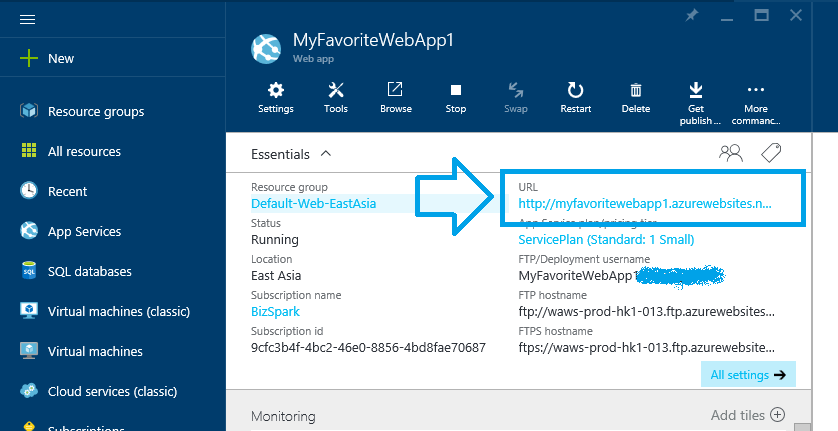This screenshot has width=838, height=431.
Task: Restart the web app
Action: coord(576,90)
